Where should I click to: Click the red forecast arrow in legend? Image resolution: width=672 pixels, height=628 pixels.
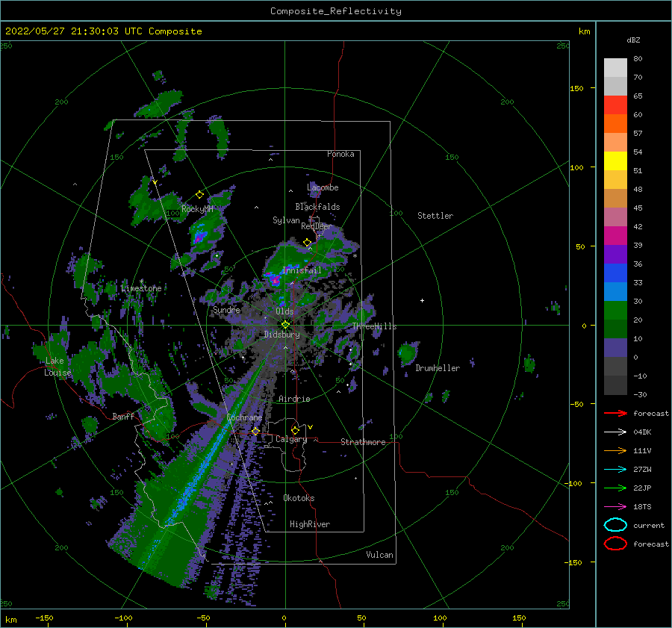click(615, 413)
